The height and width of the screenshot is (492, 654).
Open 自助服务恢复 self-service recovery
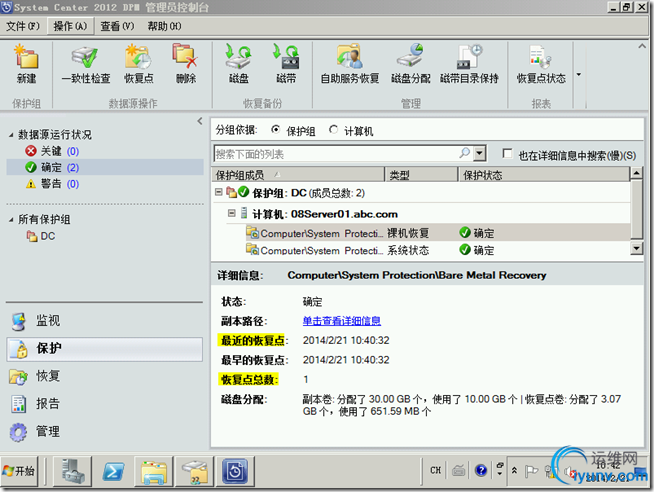tap(350, 64)
